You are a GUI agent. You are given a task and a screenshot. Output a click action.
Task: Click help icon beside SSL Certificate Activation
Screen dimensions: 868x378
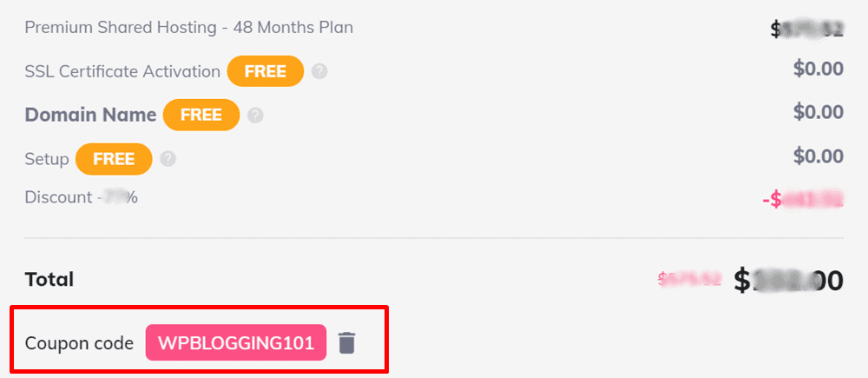pos(319,71)
